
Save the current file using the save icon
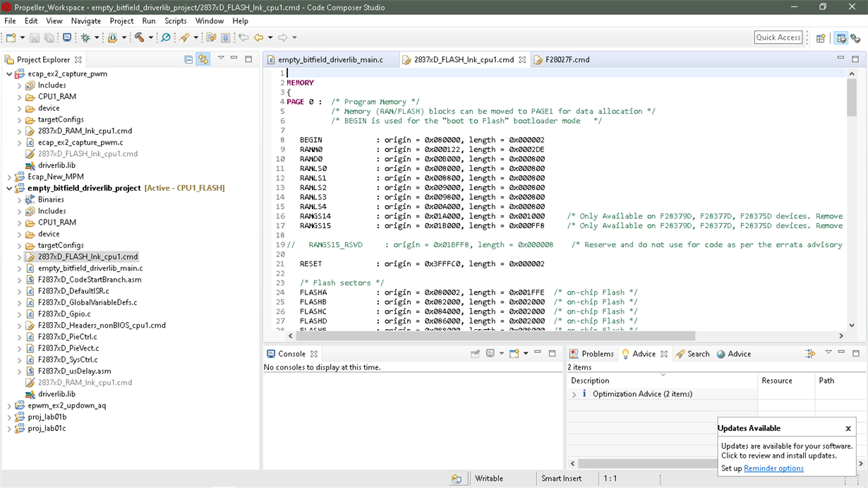coord(35,37)
